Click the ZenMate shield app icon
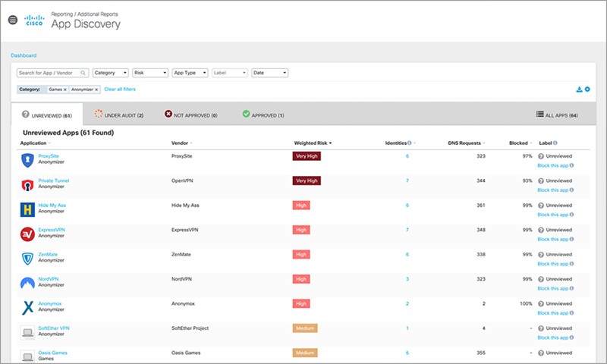Image resolution: width=607 pixels, height=364 pixels. 27,259
